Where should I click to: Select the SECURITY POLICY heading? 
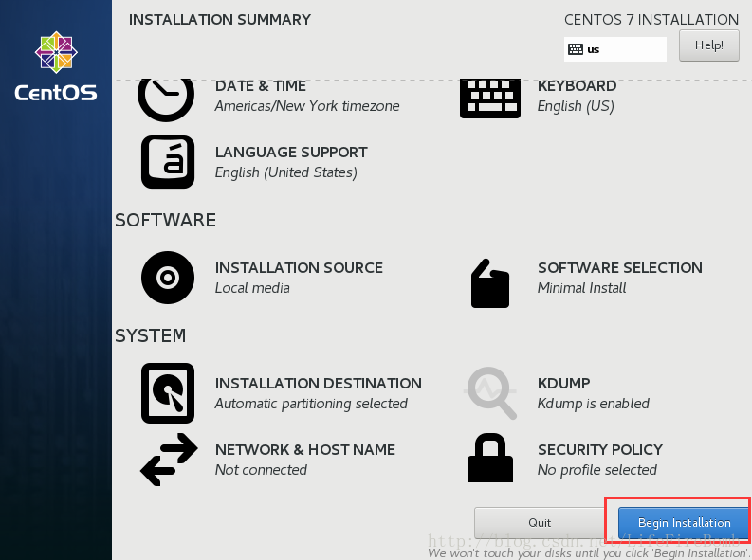(600, 450)
